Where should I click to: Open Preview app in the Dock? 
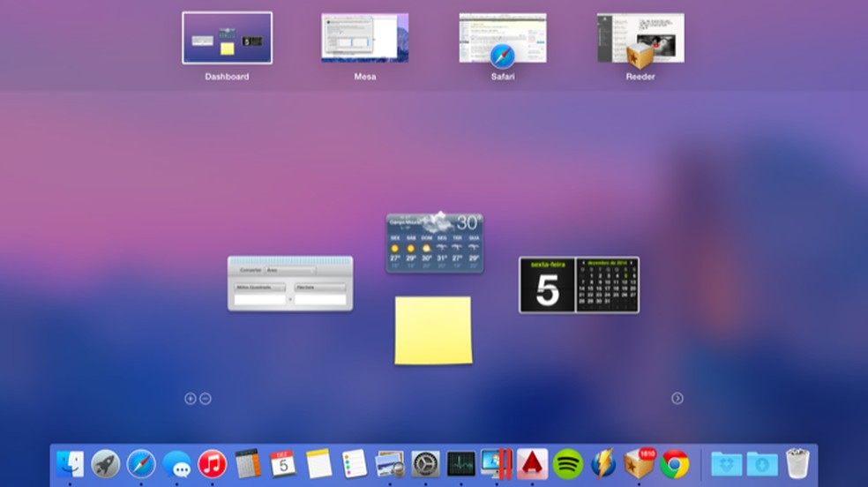(390, 463)
